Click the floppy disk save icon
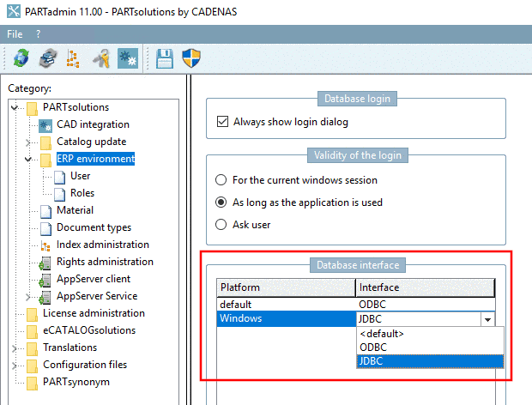 [165, 58]
